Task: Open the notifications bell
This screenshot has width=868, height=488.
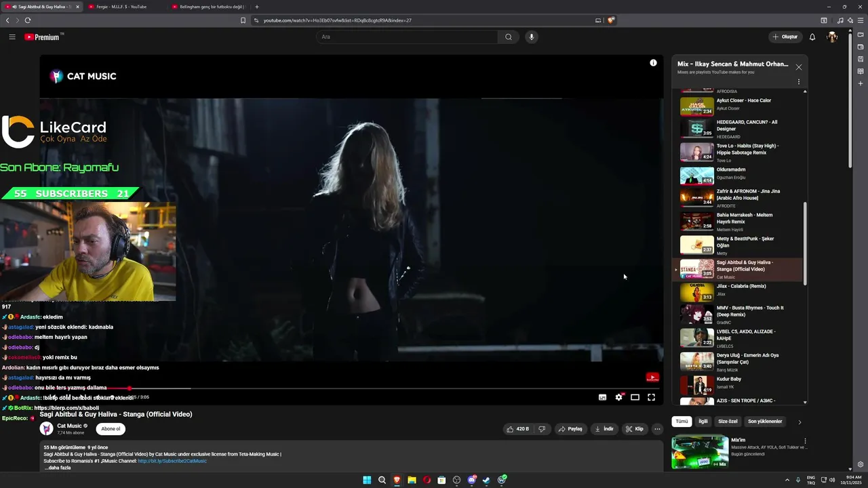Action: click(x=812, y=37)
